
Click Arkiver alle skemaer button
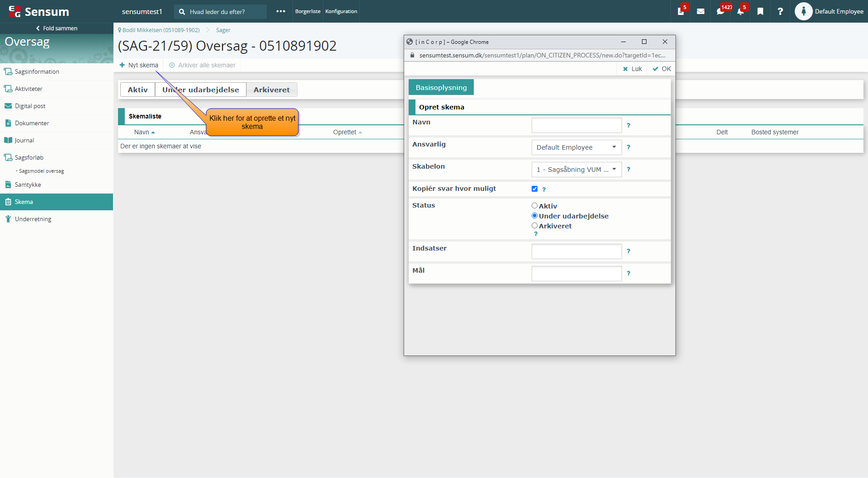(202, 65)
